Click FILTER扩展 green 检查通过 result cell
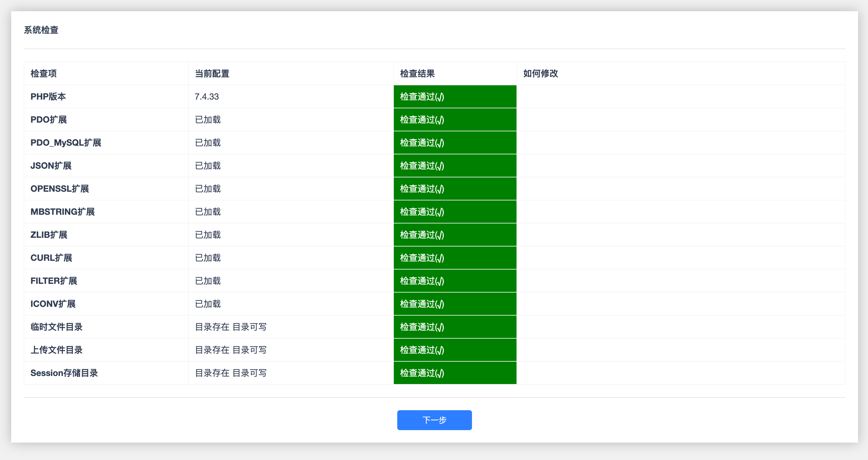The image size is (868, 460). tap(455, 281)
